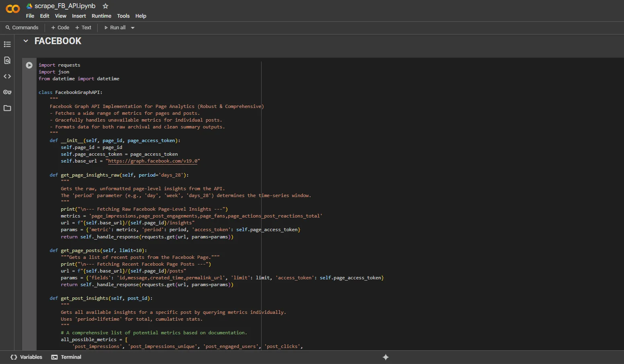This screenshot has width=624, height=364.
Task: Expand the Run all dropdown arrow
Action: [x=133, y=28]
